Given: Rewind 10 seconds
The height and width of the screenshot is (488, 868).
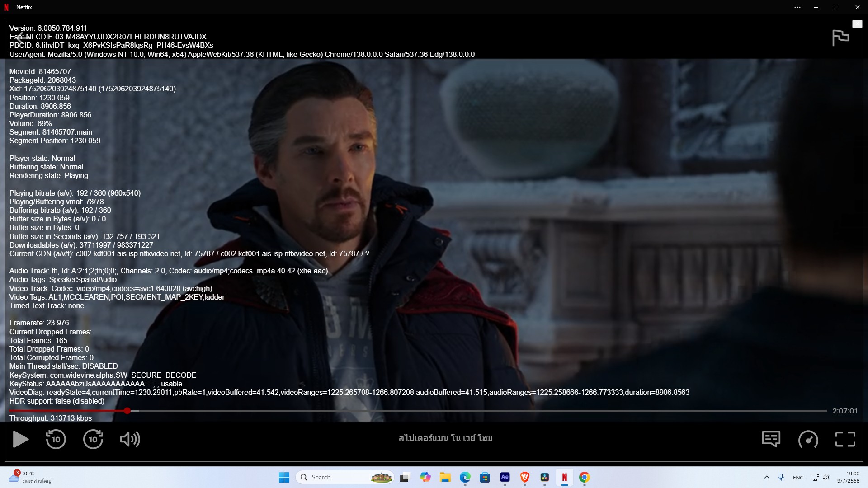Looking at the screenshot, I should pos(56,439).
